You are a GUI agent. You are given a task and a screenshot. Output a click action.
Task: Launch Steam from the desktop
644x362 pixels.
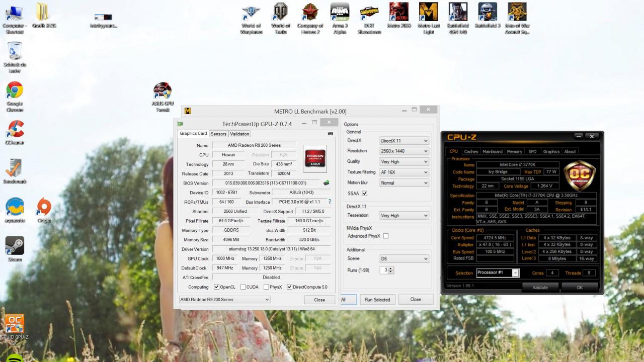[x=15, y=249]
